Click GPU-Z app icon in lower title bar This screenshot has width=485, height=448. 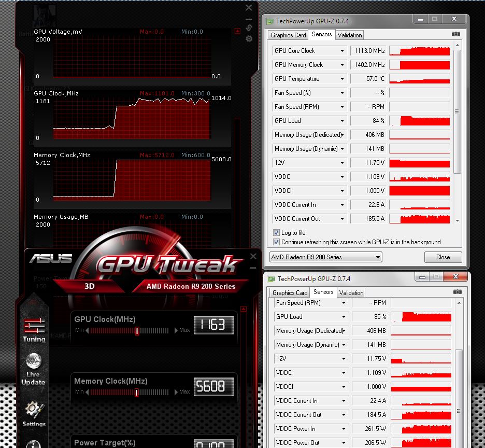pyautogui.click(x=272, y=278)
